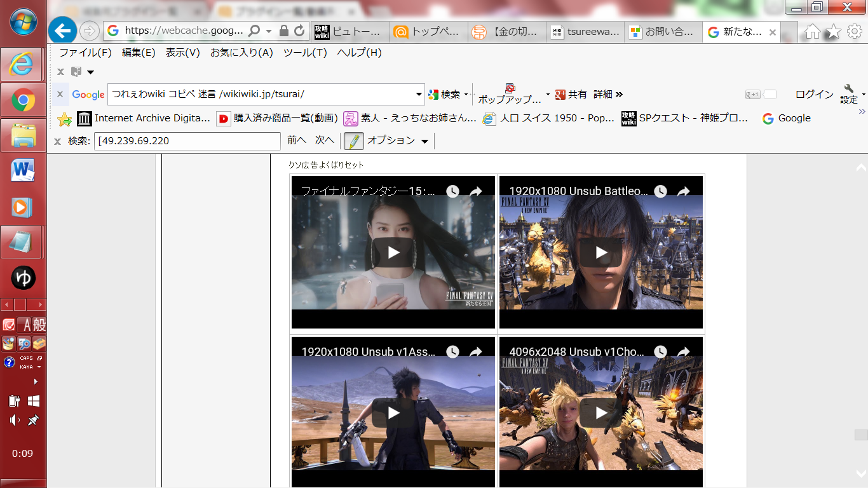Expand the address bar search dropdown arrow
The width and height of the screenshot is (868, 488).
click(x=269, y=30)
